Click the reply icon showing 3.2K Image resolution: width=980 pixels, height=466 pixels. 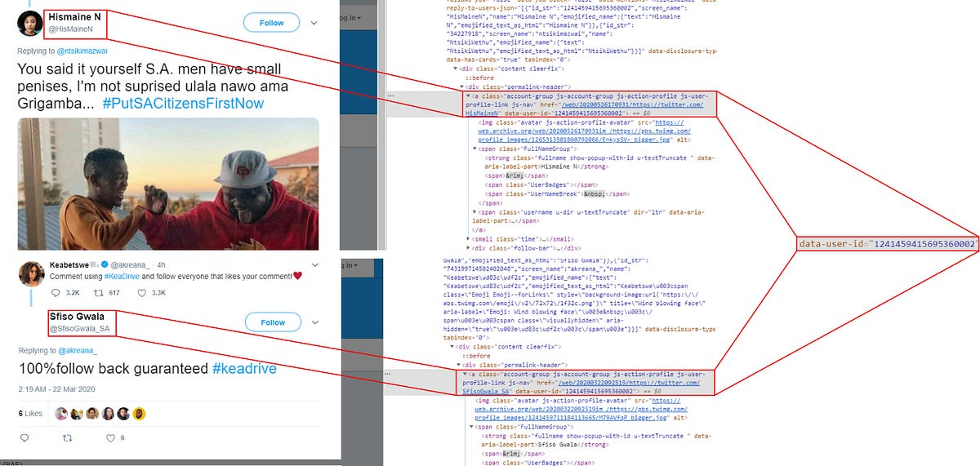point(56,291)
